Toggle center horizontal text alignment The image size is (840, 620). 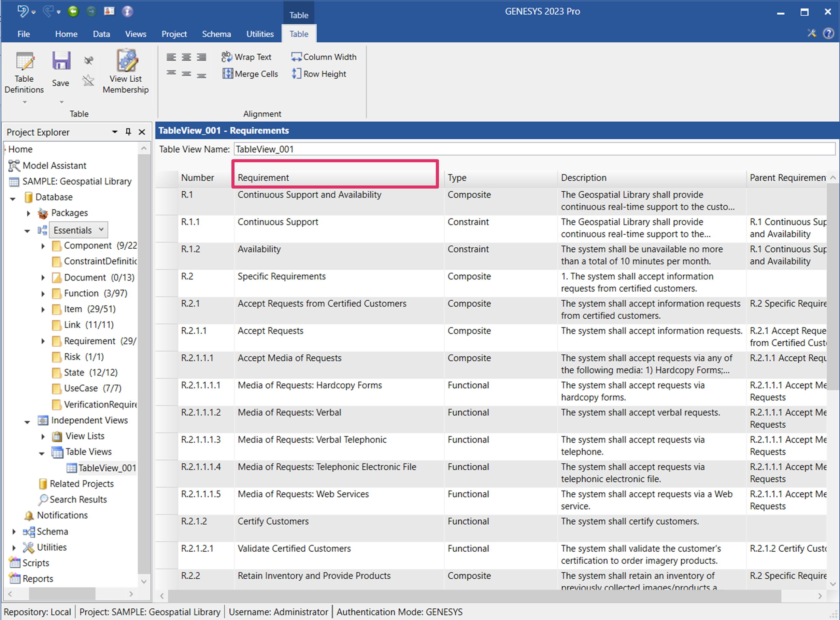point(186,57)
